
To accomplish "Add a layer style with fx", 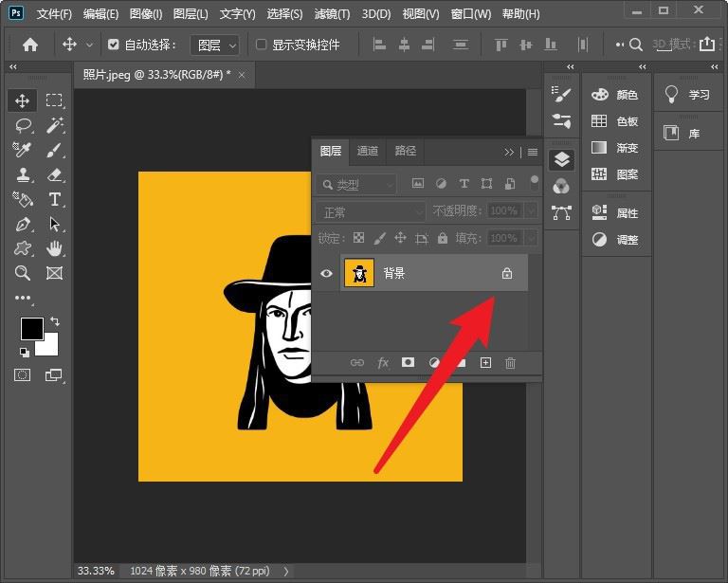I will (x=383, y=362).
